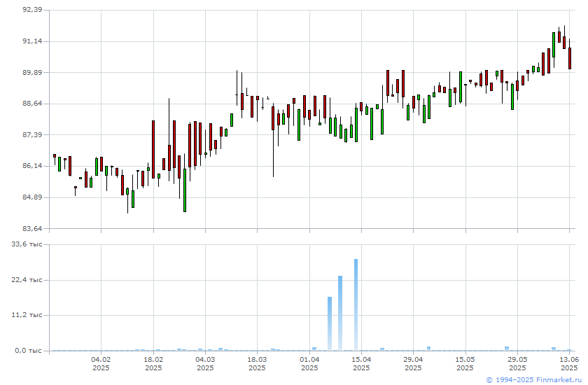The width and height of the screenshot is (588, 385).
Task: Click the 04.02 2025 date label
Action: click(101, 363)
